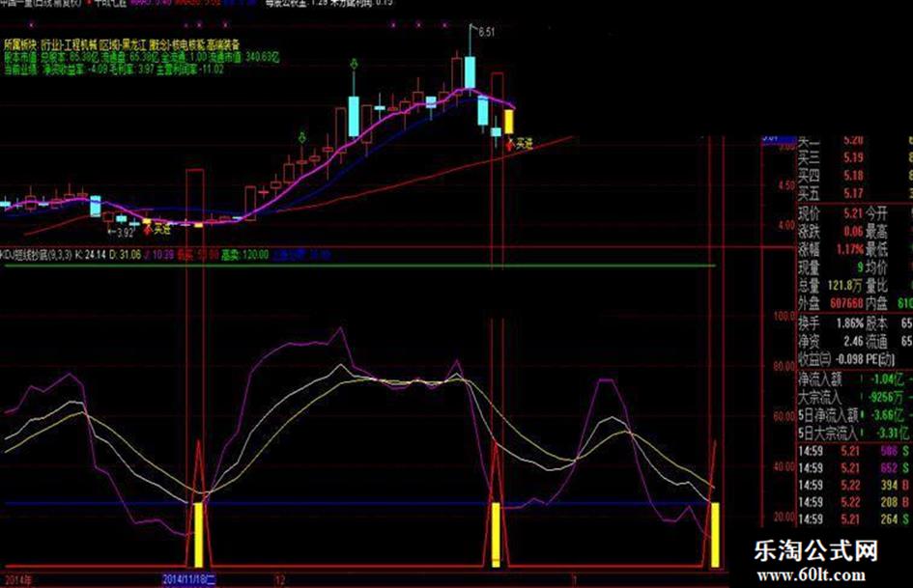This screenshot has height=588, width=913.
Task: Click the 14:59 trade row with volume 652
Action: coord(854,467)
